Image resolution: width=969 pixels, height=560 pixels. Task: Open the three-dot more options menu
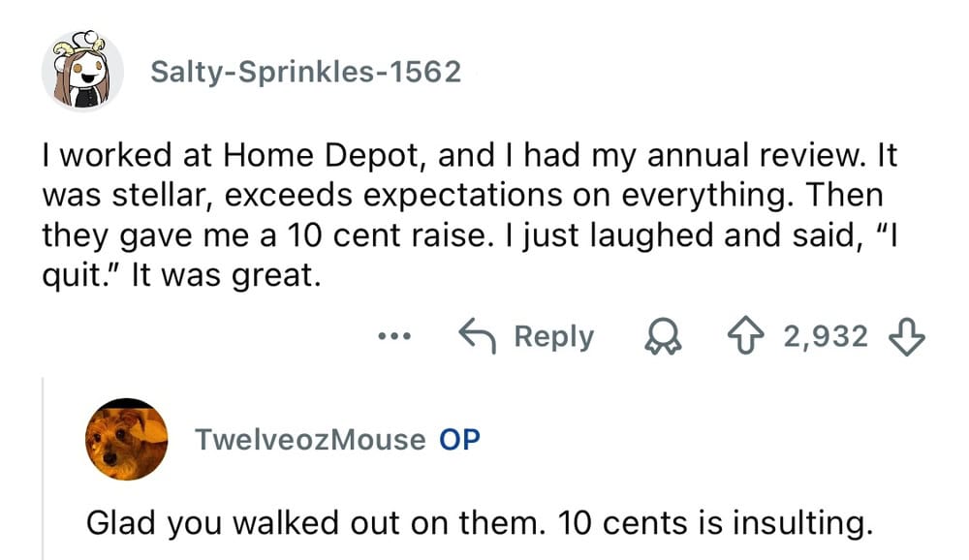396,337
